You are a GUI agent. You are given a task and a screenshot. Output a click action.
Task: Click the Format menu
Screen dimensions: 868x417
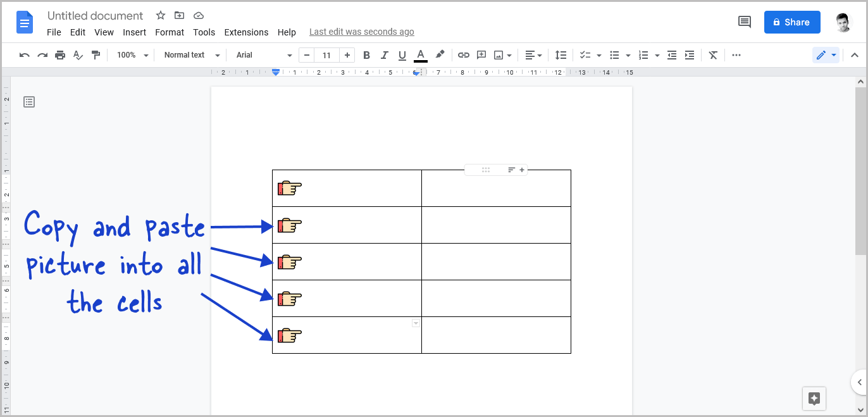pos(170,32)
